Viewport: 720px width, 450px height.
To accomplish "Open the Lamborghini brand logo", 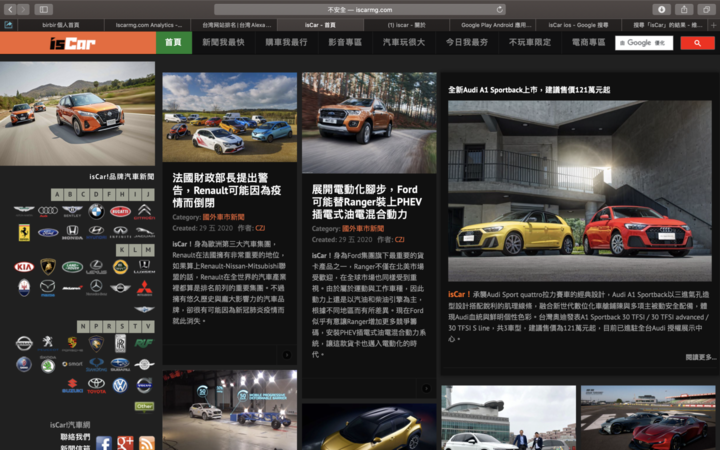I will click(x=48, y=267).
